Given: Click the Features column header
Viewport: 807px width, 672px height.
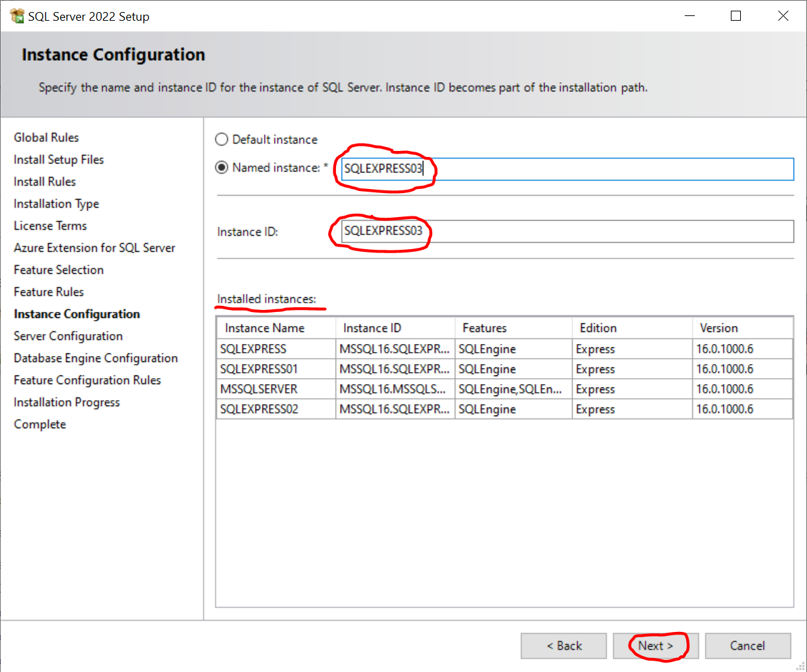Looking at the screenshot, I should pos(514,328).
